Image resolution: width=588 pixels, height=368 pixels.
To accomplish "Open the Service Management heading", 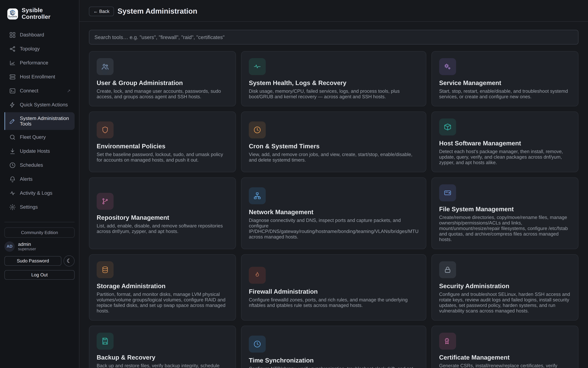I will tap(470, 83).
